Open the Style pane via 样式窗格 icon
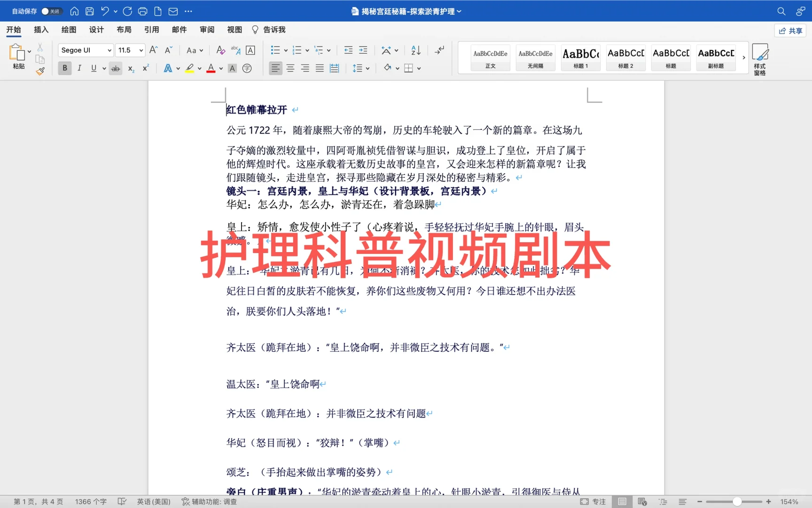The height and width of the screenshot is (508, 812). click(x=760, y=58)
